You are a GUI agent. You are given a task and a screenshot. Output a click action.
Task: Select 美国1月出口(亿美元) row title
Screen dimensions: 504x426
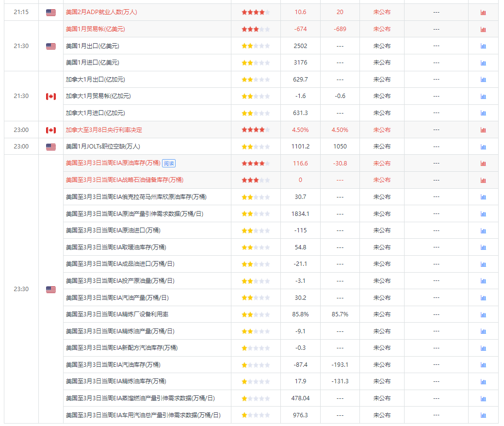(x=92, y=46)
